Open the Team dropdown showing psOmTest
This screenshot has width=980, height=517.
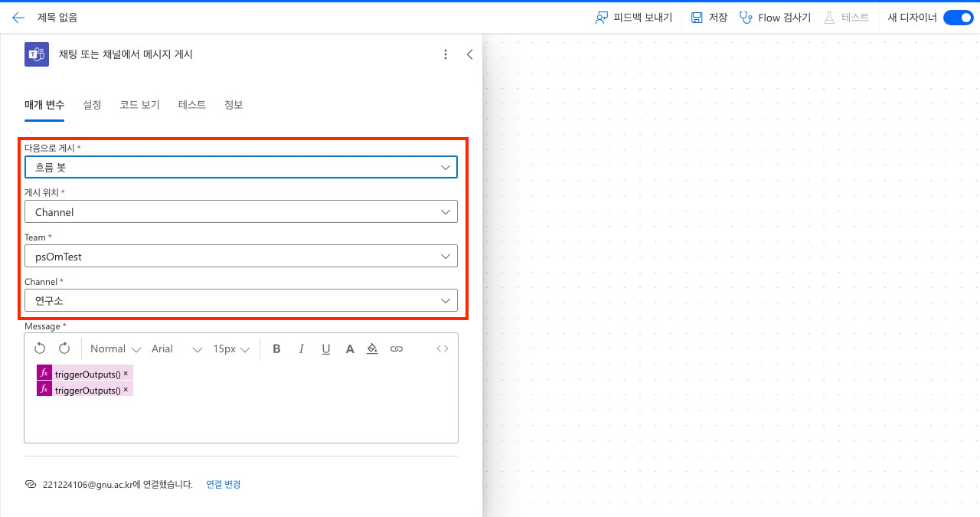coord(240,257)
